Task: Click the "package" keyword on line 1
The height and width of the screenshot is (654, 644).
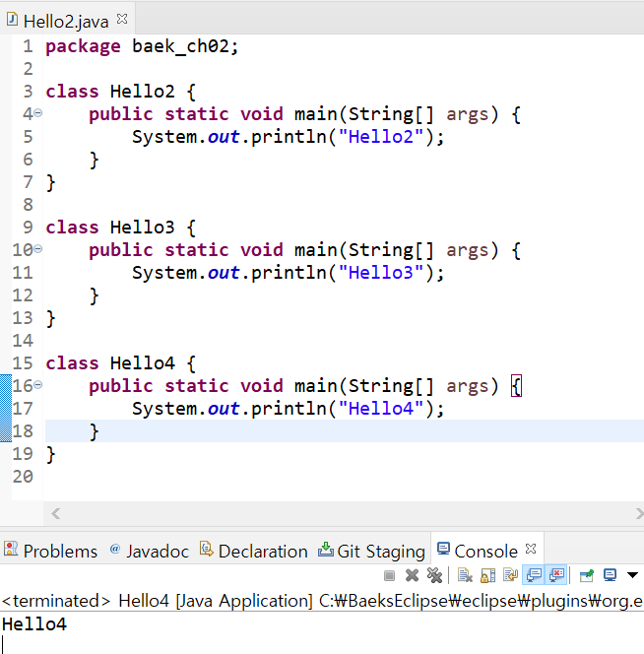Action: click(x=83, y=46)
